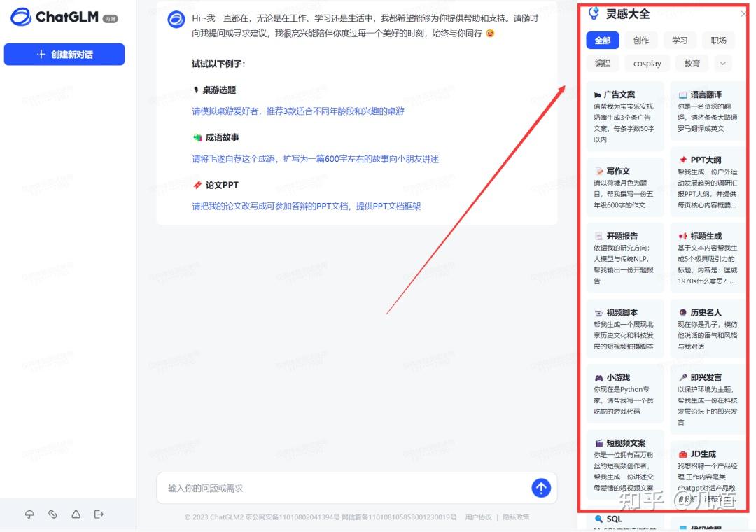The width and height of the screenshot is (756, 532).
Task: Click the Confucius role-play prompt text
Action: [707, 335]
